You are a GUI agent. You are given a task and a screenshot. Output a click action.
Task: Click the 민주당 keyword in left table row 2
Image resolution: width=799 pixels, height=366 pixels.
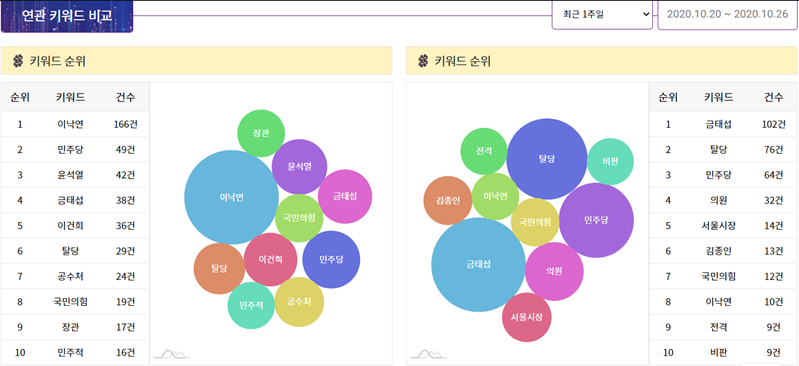[x=70, y=149]
